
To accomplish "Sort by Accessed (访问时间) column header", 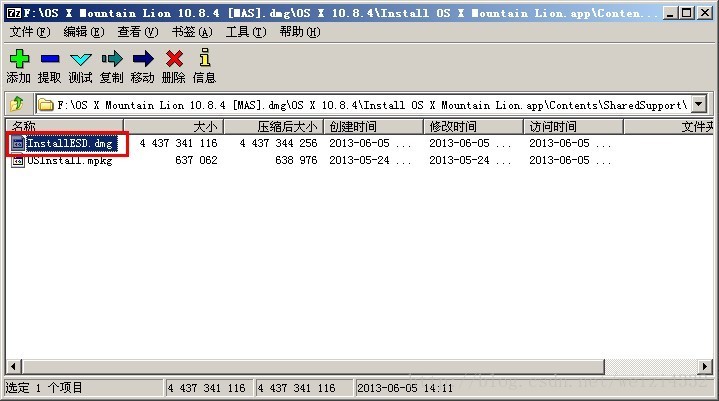I will [x=573, y=126].
